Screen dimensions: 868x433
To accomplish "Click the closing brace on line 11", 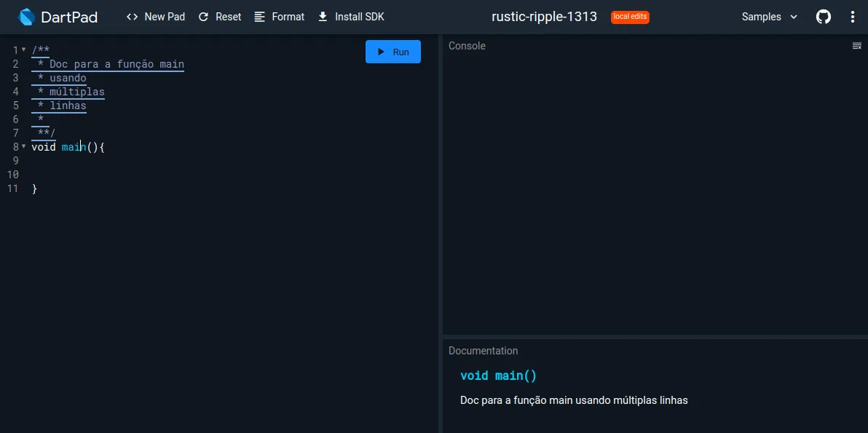I will pyautogui.click(x=34, y=188).
